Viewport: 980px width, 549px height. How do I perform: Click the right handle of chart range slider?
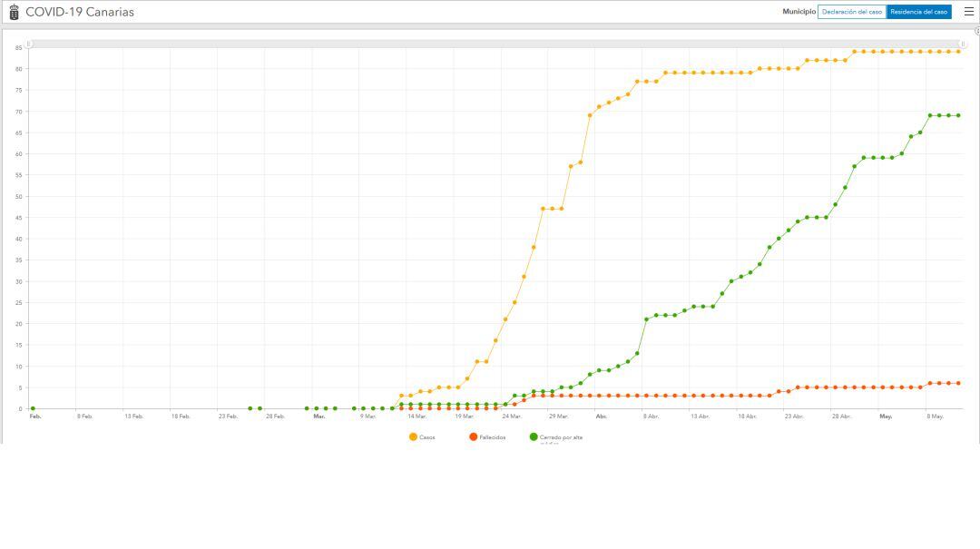[963, 44]
